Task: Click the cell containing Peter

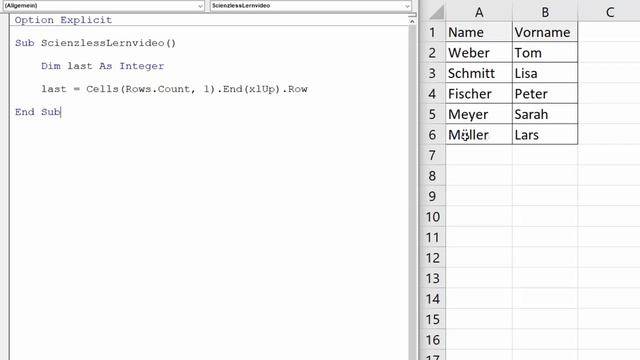Action: click(545, 94)
